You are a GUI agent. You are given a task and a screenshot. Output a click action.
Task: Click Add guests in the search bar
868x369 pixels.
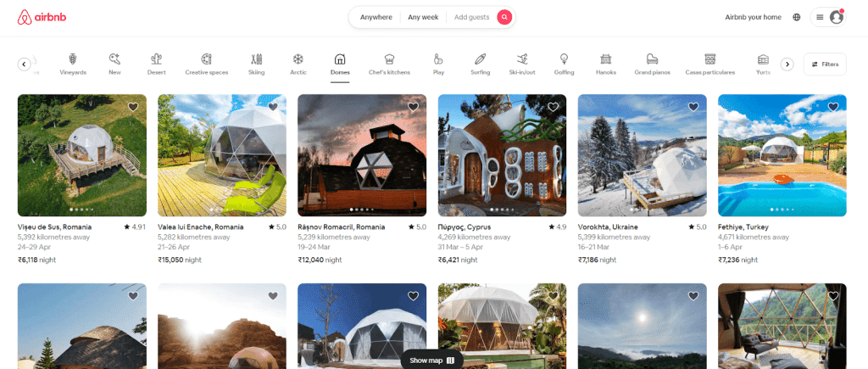tap(471, 17)
